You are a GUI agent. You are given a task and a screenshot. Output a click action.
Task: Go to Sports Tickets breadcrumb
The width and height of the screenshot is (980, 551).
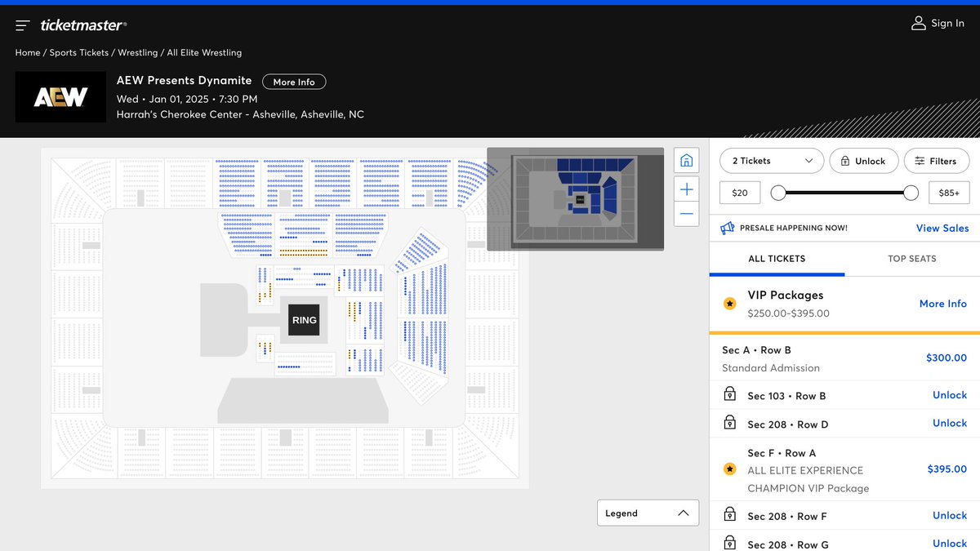[79, 52]
